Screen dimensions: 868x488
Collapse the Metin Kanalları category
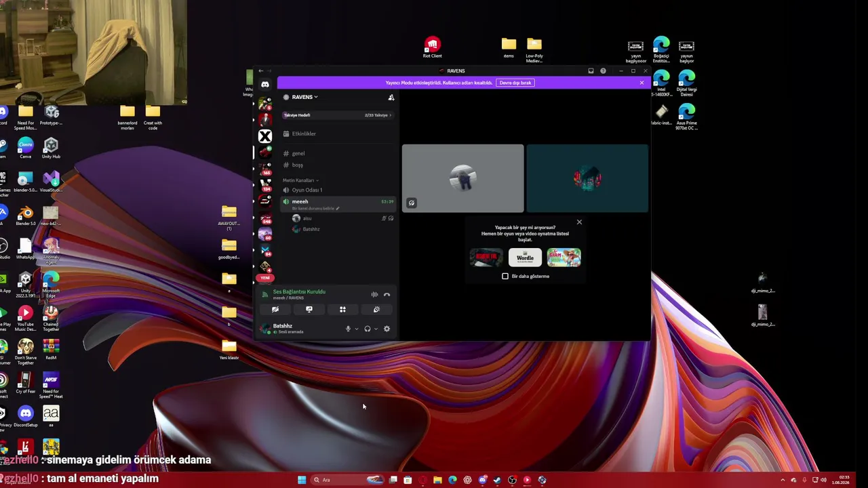click(300, 180)
